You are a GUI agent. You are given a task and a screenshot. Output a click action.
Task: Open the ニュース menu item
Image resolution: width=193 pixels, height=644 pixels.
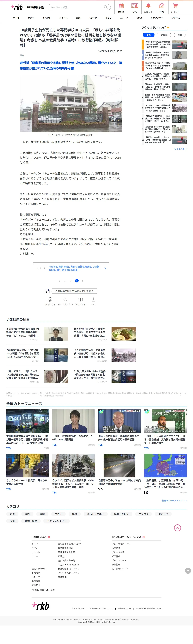(x=63, y=18)
